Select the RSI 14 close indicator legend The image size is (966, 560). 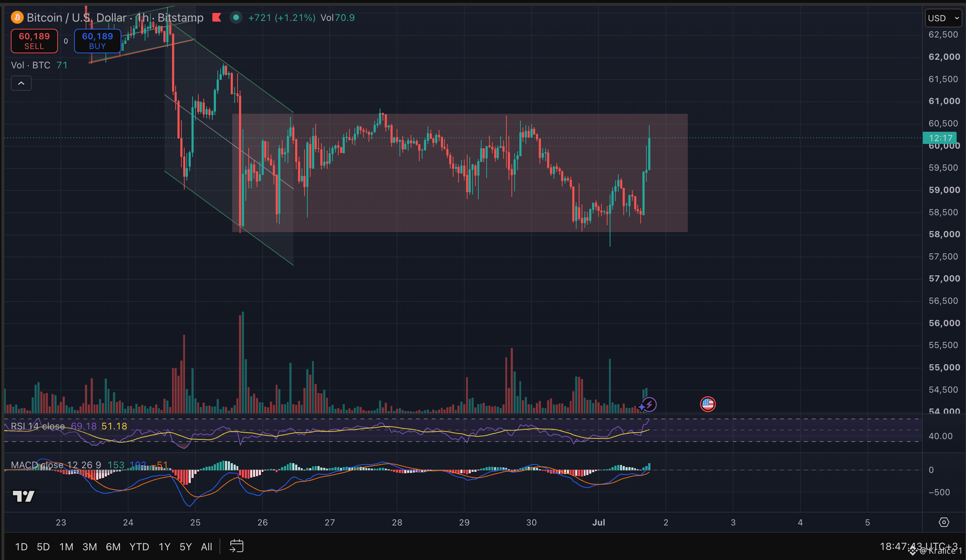[37, 426]
